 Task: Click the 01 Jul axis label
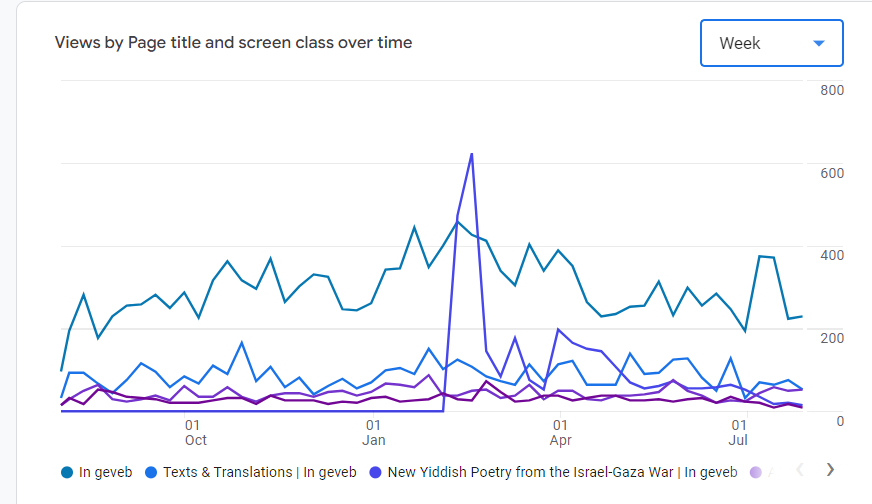739,433
